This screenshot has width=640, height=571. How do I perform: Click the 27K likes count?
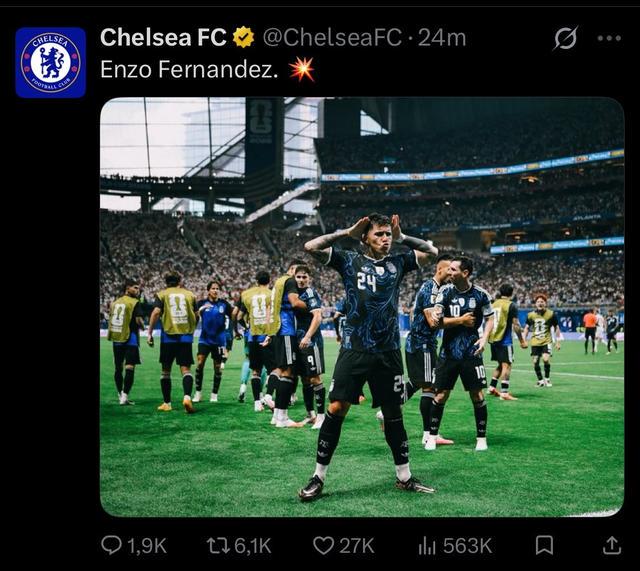pyautogui.click(x=357, y=546)
